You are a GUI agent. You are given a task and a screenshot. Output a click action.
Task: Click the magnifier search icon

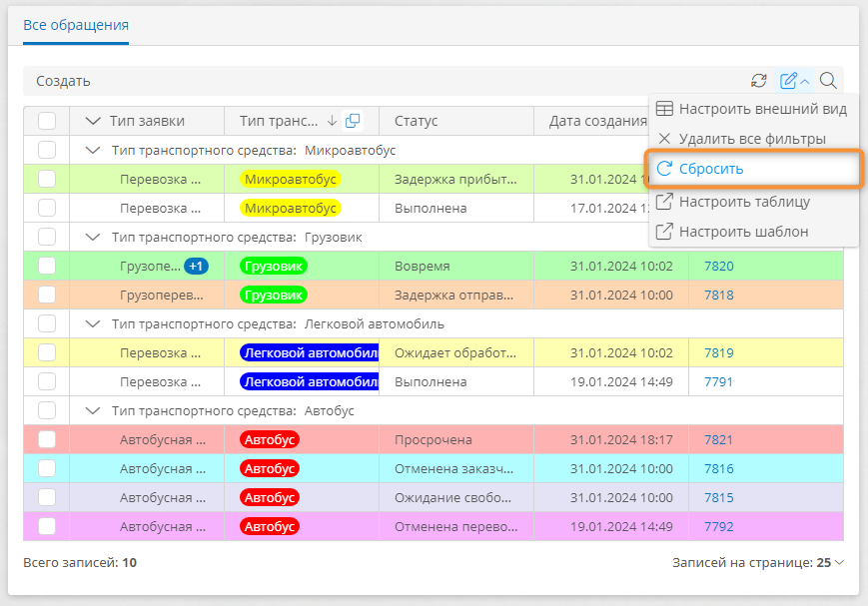(828, 81)
